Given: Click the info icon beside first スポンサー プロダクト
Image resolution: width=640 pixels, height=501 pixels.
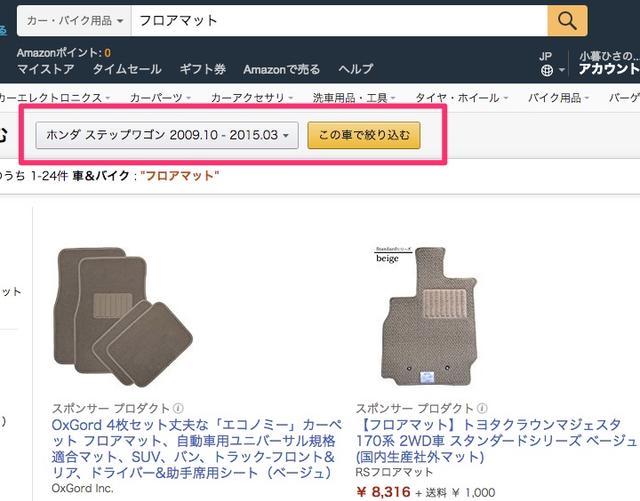Looking at the screenshot, I should pos(178,408).
